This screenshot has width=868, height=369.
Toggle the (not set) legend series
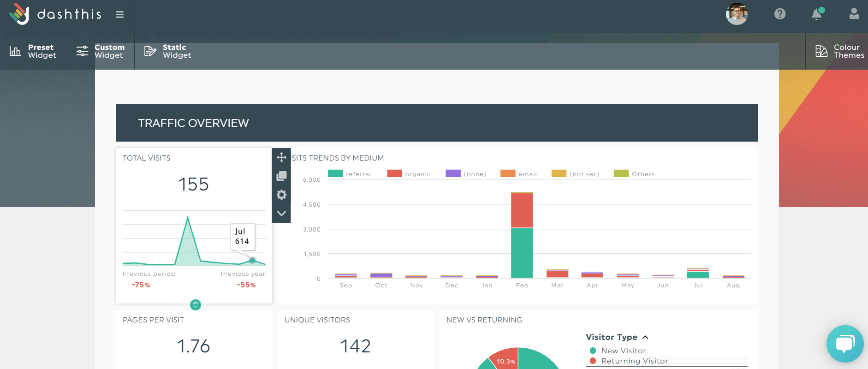tap(576, 174)
